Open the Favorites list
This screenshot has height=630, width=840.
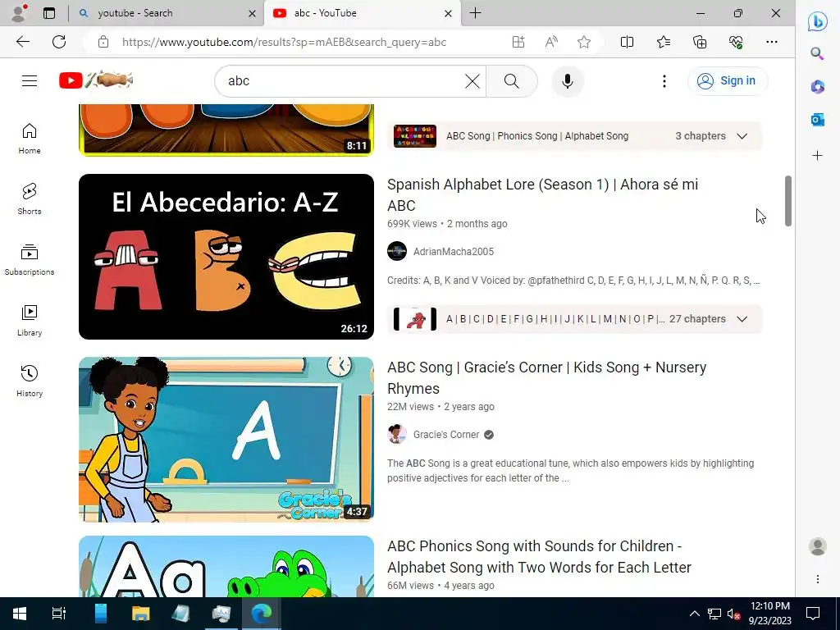pyautogui.click(x=663, y=42)
